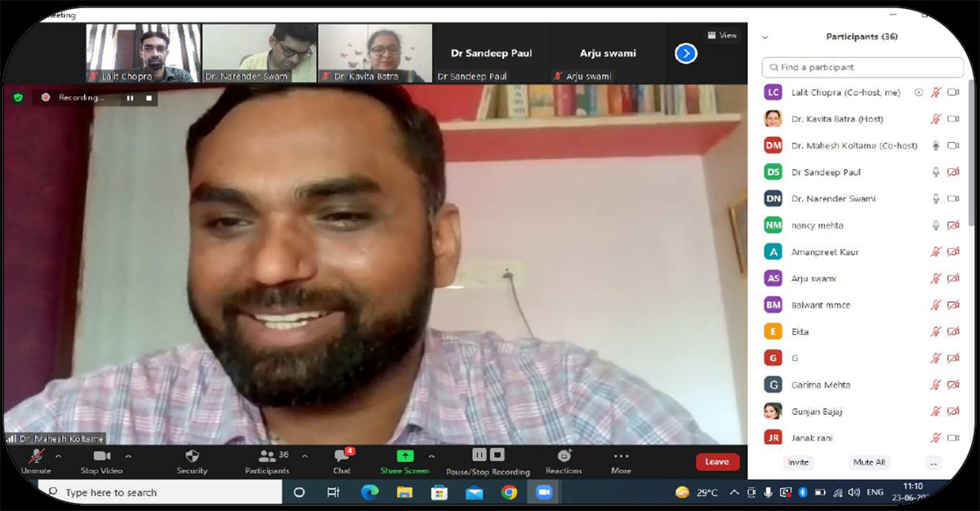The height and width of the screenshot is (511, 980).
Task: Mute Dr. Narender Swami in participant list
Action: pyautogui.click(x=936, y=198)
